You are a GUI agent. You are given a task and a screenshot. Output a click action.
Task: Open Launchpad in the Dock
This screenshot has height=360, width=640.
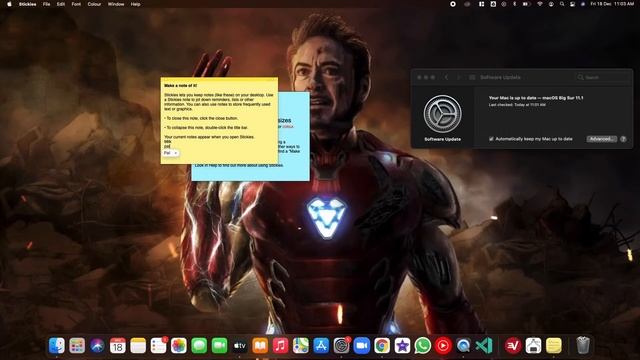click(77, 346)
